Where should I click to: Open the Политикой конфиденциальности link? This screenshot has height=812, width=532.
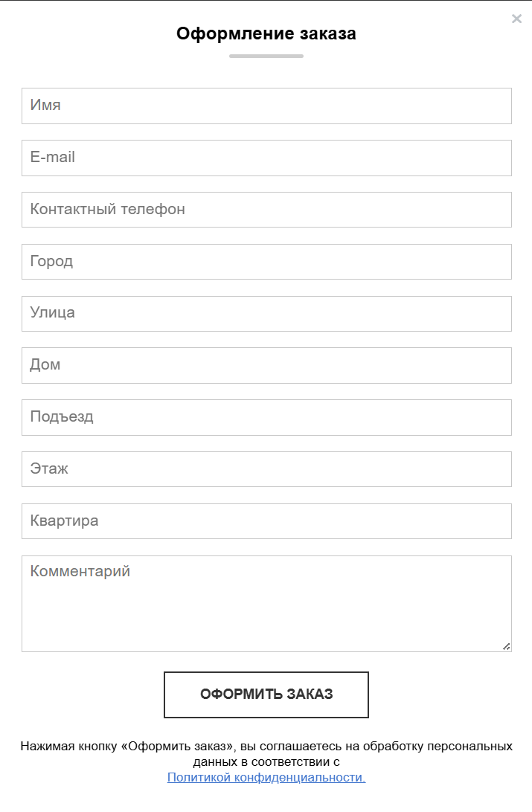(x=266, y=778)
